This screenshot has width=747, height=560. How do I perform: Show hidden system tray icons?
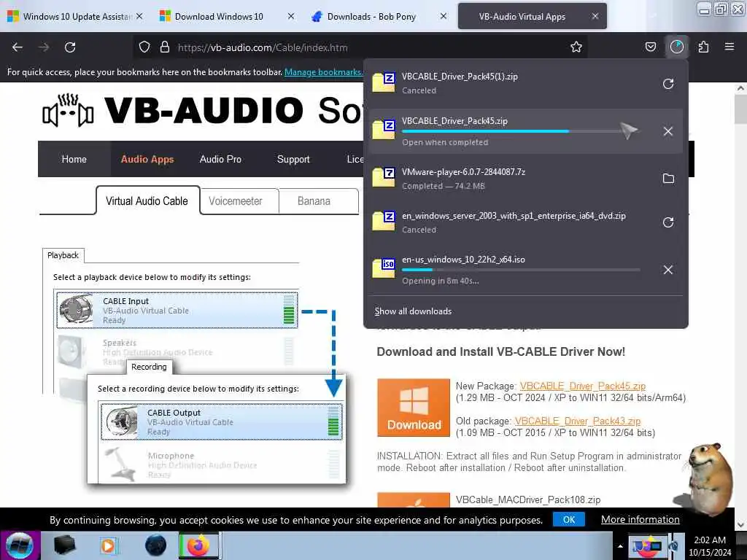pyautogui.click(x=620, y=546)
